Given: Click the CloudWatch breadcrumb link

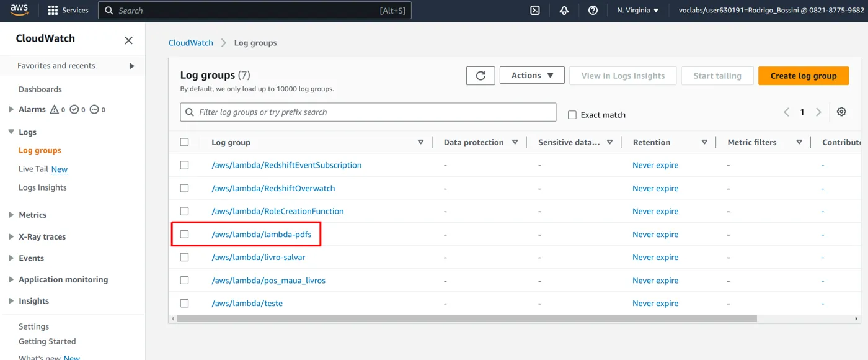Looking at the screenshot, I should tap(191, 43).
